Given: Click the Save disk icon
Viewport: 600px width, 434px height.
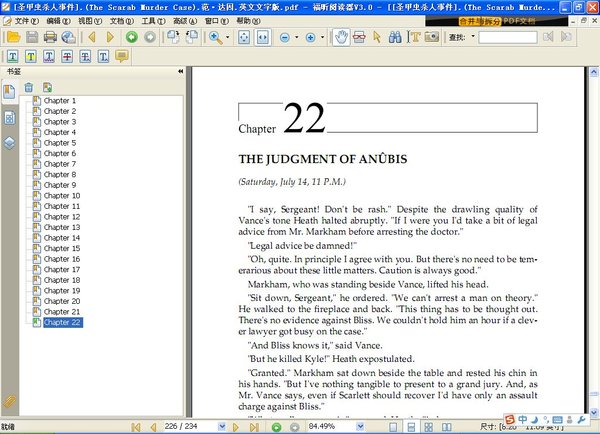Looking at the screenshot, I should (32, 37).
